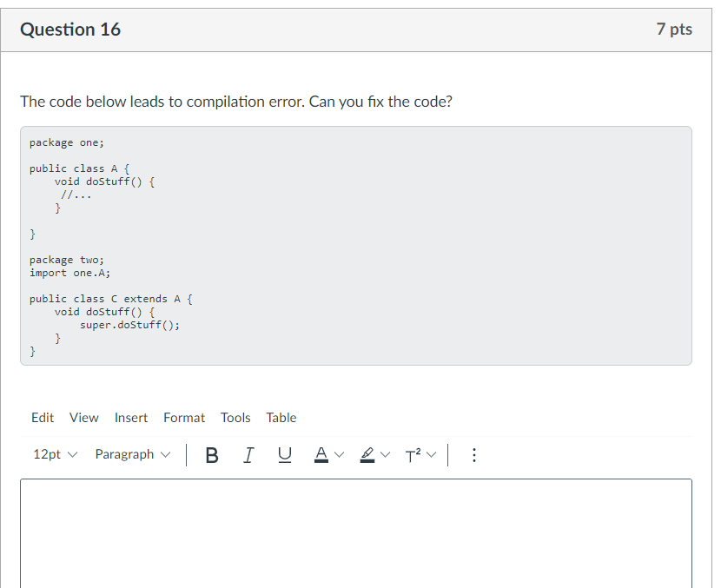
Task: Apply the highlighter background color
Action: (367, 454)
